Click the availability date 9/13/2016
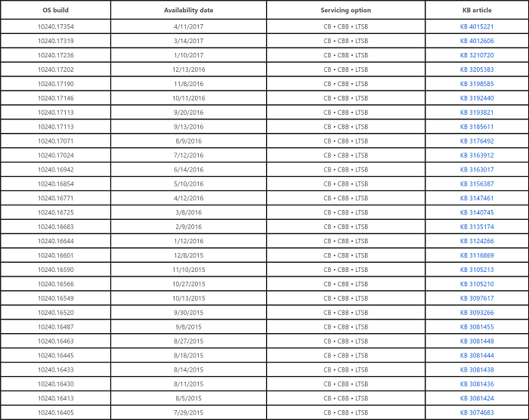This screenshot has width=529, height=420. (x=189, y=127)
